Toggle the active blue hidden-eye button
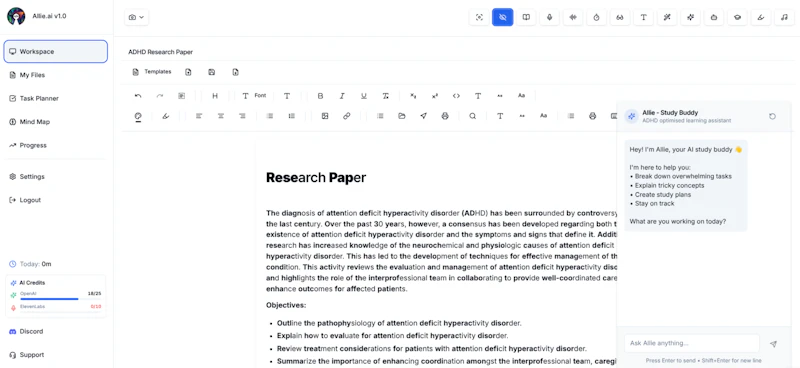 click(x=503, y=17)
